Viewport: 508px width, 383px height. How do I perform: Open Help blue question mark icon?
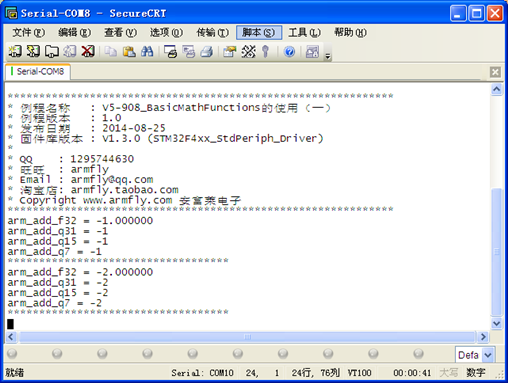coord(289,51)
